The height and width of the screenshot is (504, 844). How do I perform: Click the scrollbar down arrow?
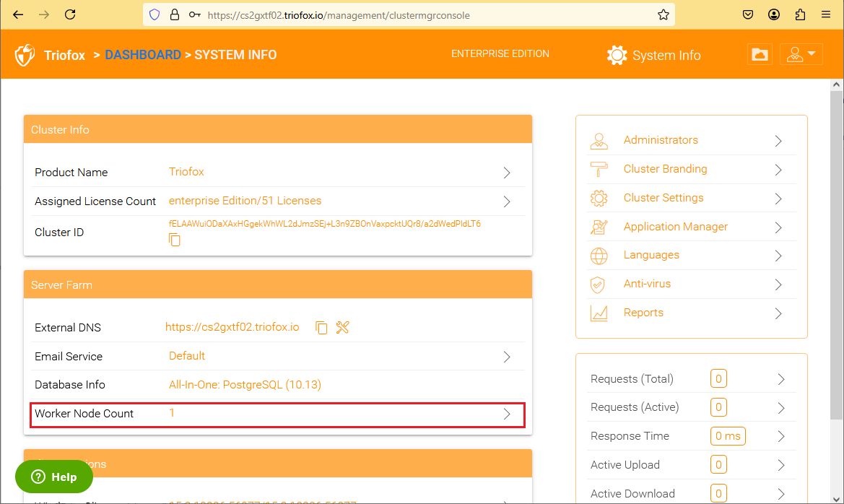pos(836,499)
